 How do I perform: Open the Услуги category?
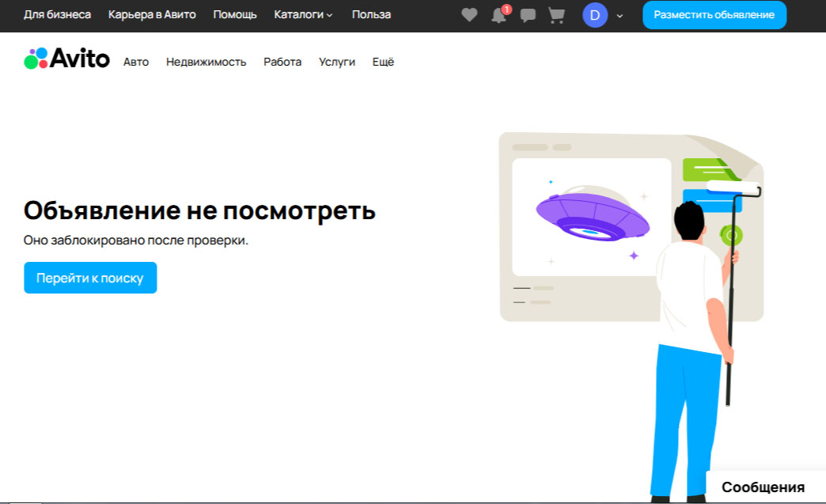point(337,62)
